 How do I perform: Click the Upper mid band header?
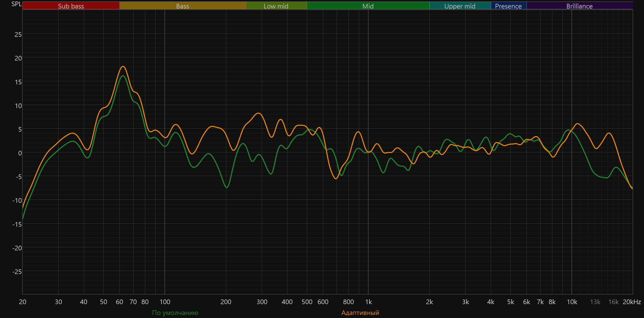pyautogui.click(x=460, y=6)
